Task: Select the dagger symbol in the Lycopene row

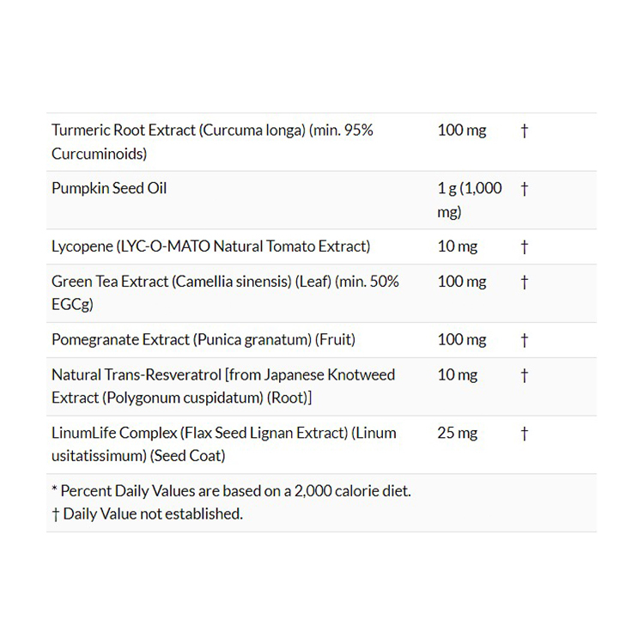Action: [x=524, y=247]
